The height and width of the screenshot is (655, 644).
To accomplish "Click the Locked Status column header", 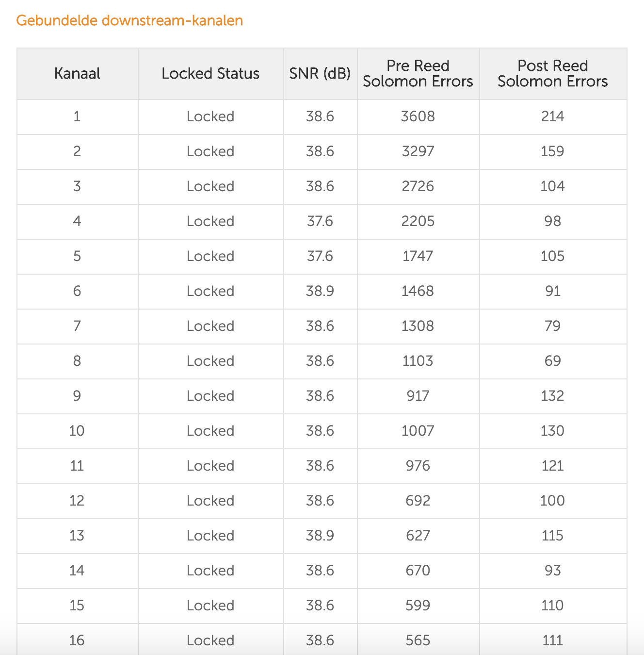I will [210, 74].
